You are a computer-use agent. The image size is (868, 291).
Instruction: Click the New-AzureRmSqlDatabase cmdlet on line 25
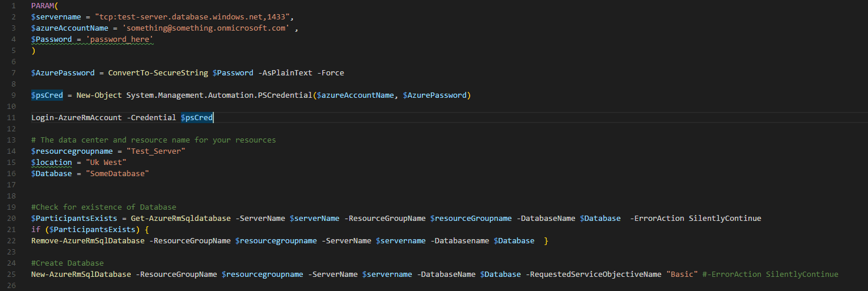pyautogui.click(x=83, y=275)
